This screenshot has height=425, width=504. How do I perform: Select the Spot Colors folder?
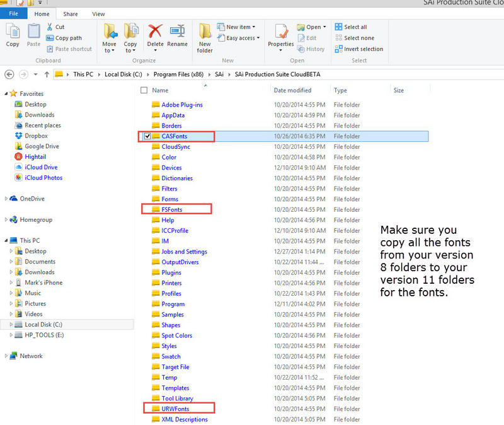(x=177, y=335)
